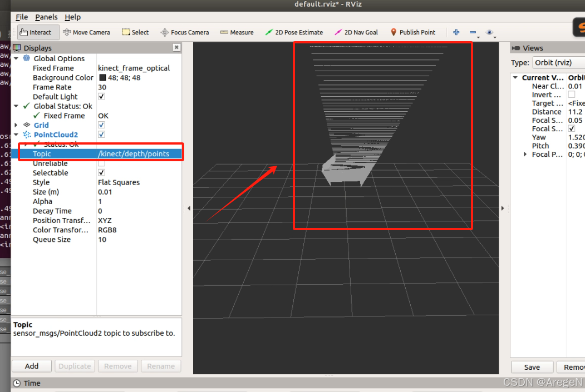Edit the Distance value 11.2
Image resolution: width=585 pixels, height=392 pixels.
576,112
